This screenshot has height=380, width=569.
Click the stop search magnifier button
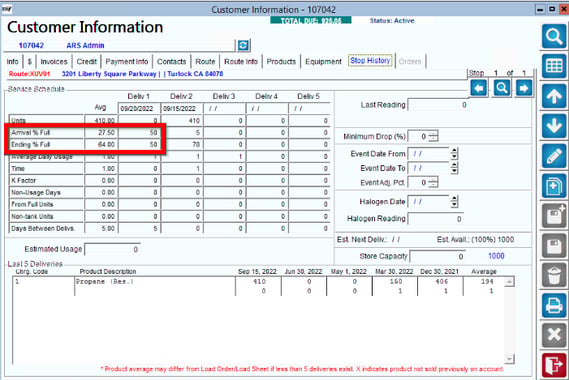tap(502, 88)
